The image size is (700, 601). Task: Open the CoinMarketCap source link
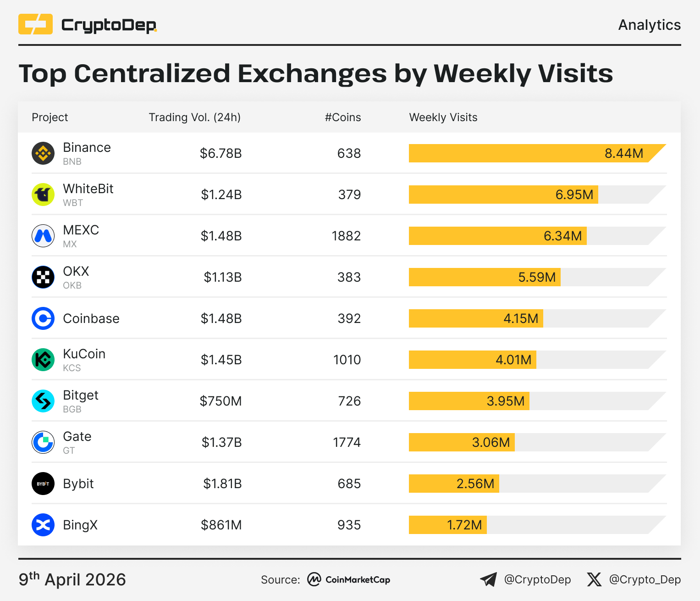tap(349, 579)
